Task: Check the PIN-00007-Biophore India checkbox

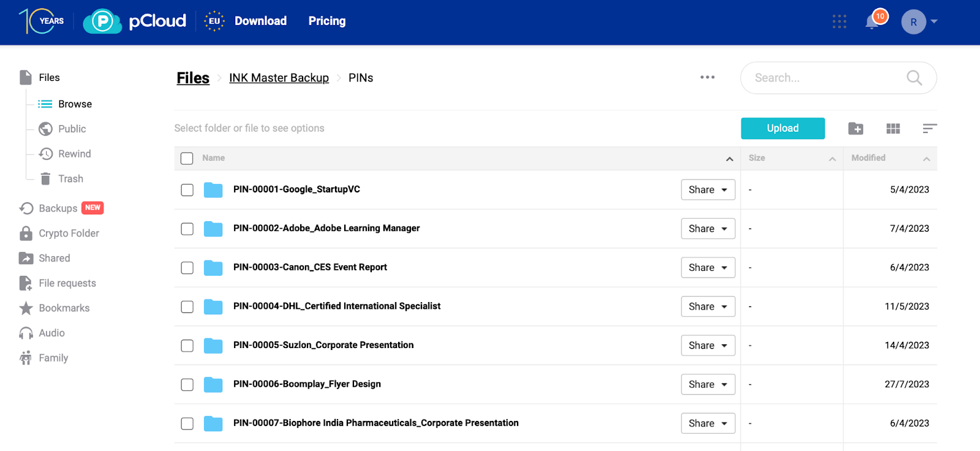Action: [x=187, y=423]
